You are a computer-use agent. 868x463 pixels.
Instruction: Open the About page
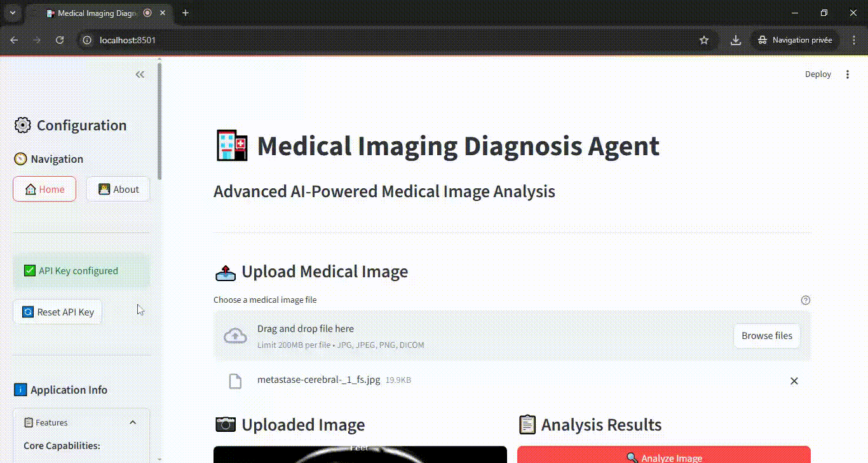pyautogui.click(x=118, y=189)
